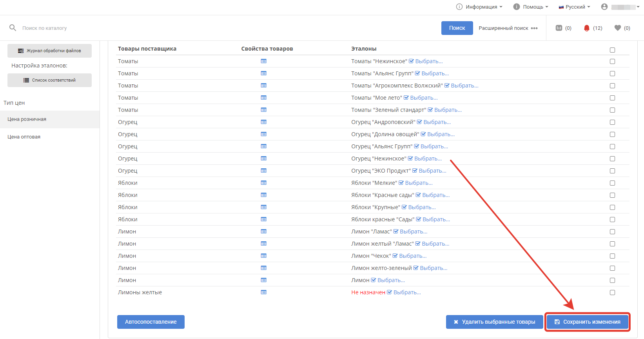Expand the Информация dropdown menu
The image size is (644, 339).
click(x=479, y=7)
